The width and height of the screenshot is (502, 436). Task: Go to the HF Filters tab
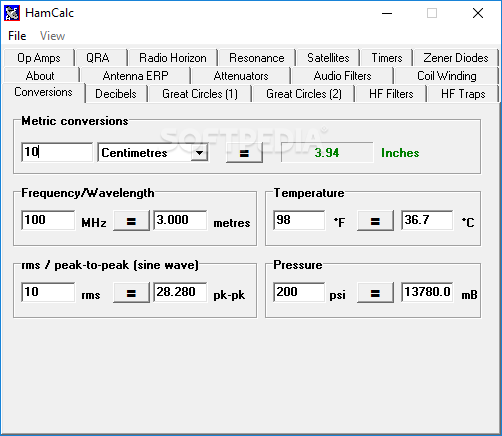click(391, 94)
